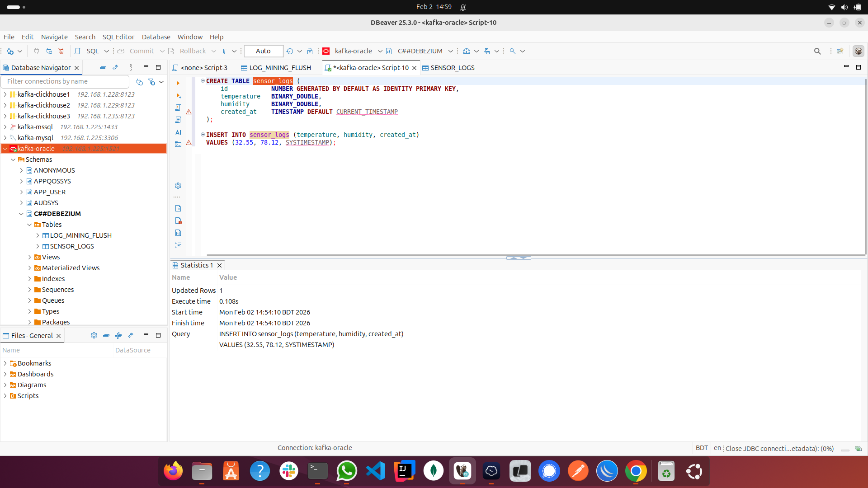Click the search magnifier icon at toolbar right
Image resolution: width=868 pixels, height=488 pixels.
pos(817,51)
